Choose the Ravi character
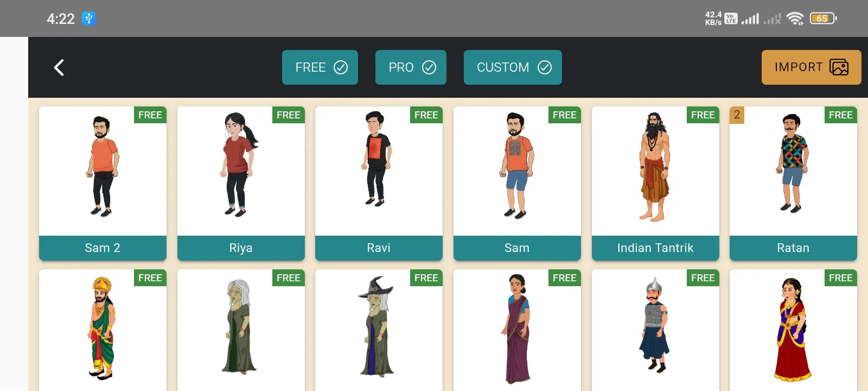This screenshot has width=868, height=391. (379, 184)
